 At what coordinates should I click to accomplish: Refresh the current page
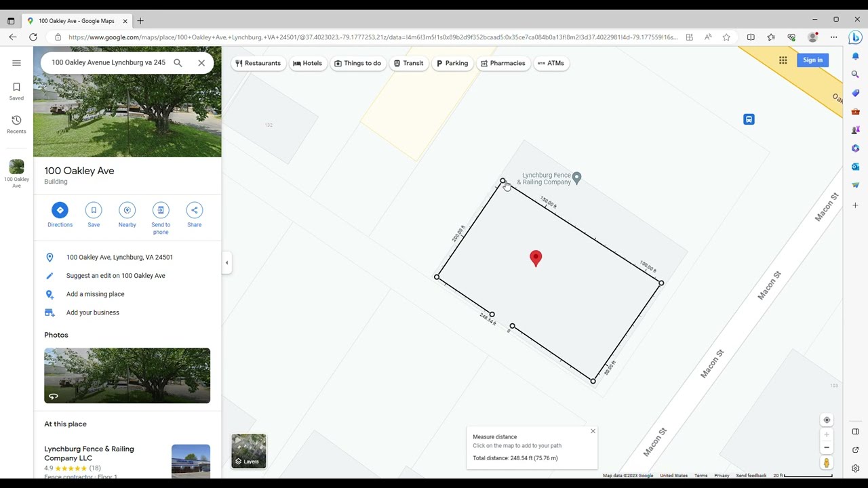[x=33, y=37]
